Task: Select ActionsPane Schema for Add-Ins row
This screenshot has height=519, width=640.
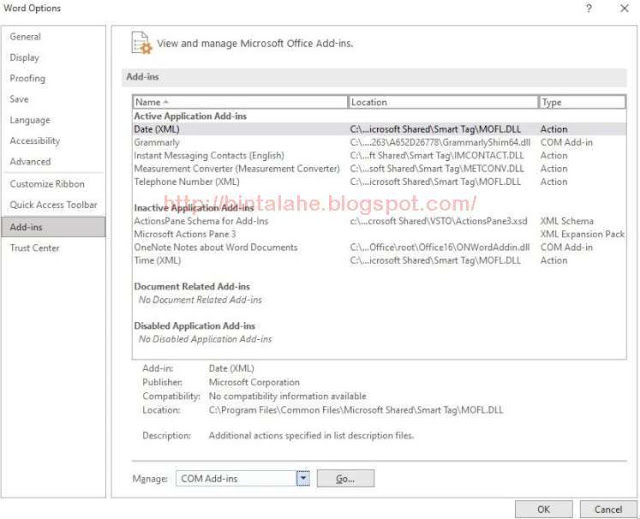Action: pos(379,221)
